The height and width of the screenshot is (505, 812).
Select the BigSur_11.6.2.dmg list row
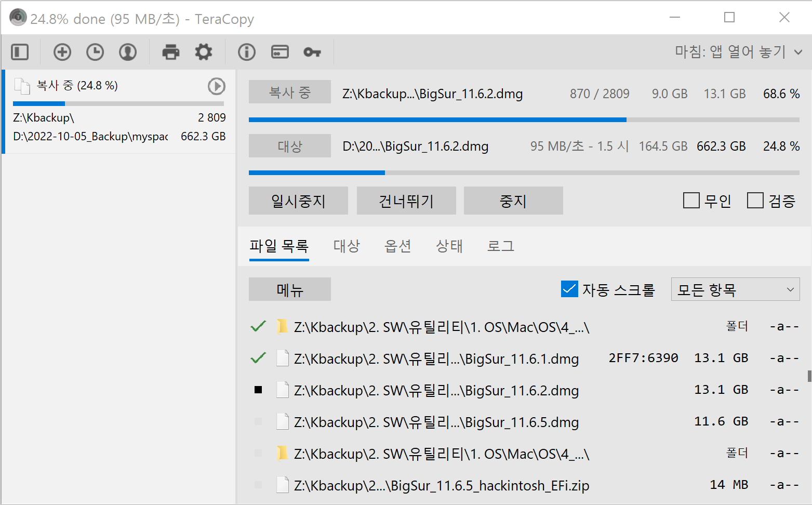tap(524, 390)
